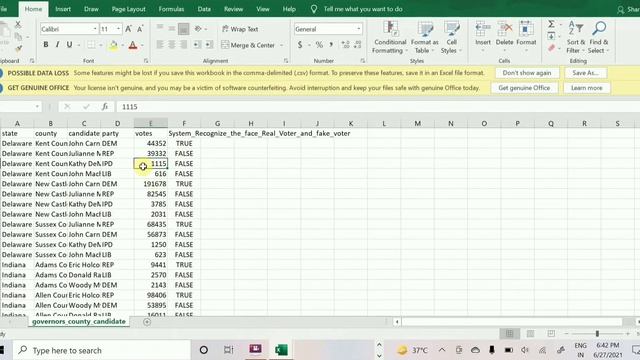Open the Page Layout tab
Image resolution: width=640 pixels, height=360 pixels.
pyautogui.click(x=129, y=9)
